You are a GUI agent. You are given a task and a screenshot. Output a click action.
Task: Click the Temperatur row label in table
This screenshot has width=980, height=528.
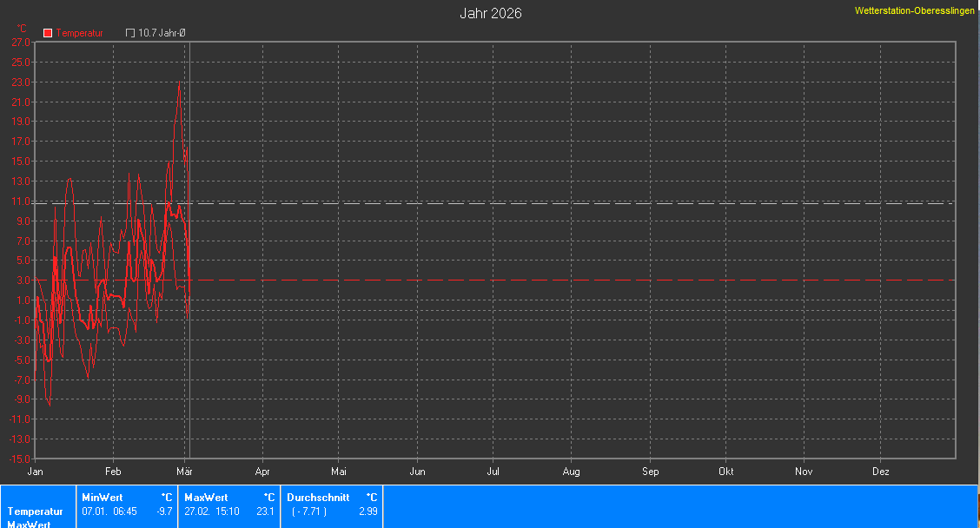[x=36, y=511]
